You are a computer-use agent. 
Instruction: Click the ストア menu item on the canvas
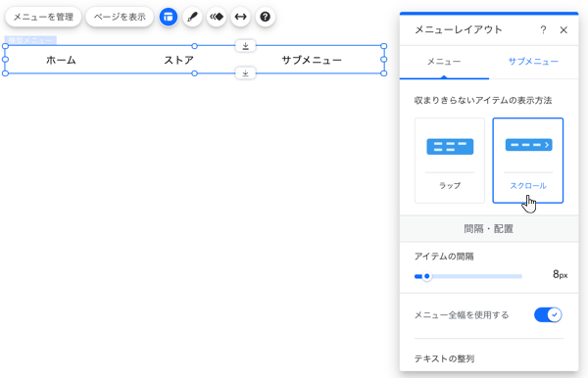(179, 60)
